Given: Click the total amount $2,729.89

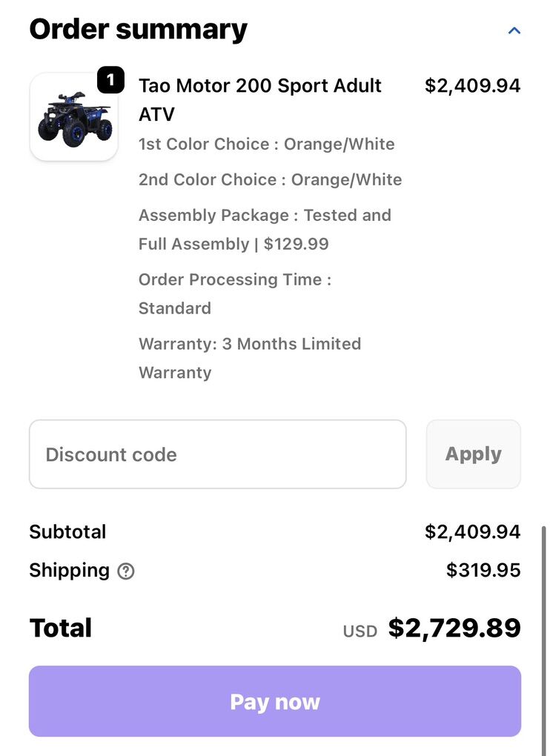Looking at the screenshot, I should (x=454, y=628).
